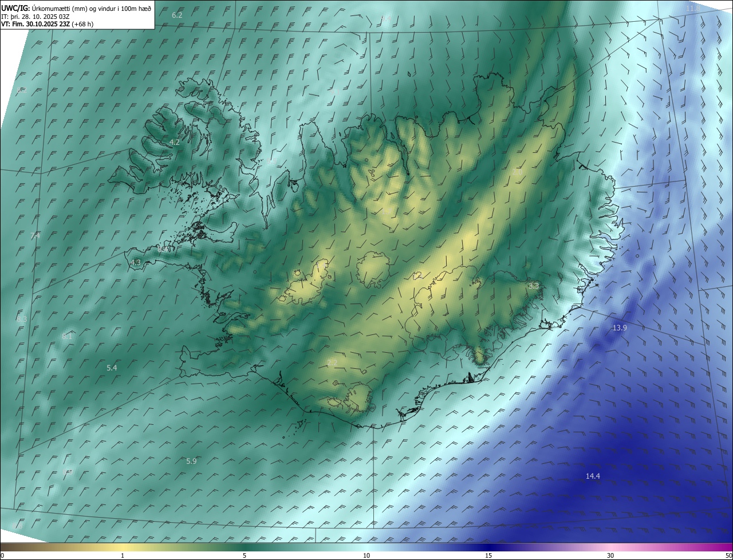Click the initial time line 'IT: þri. 28. 10. 2025 03Z'
The width and height of the screenshot is (733, 560).
(x=36, y=16)
